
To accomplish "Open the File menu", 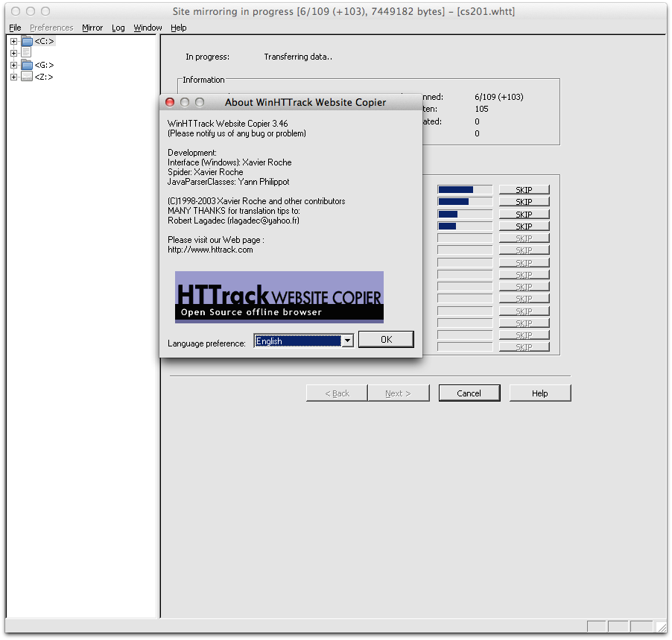I will click(15, 28).
